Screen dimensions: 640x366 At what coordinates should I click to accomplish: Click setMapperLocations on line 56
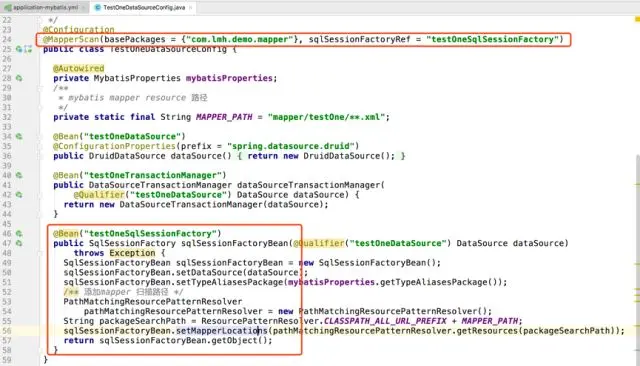pos(222,331)
